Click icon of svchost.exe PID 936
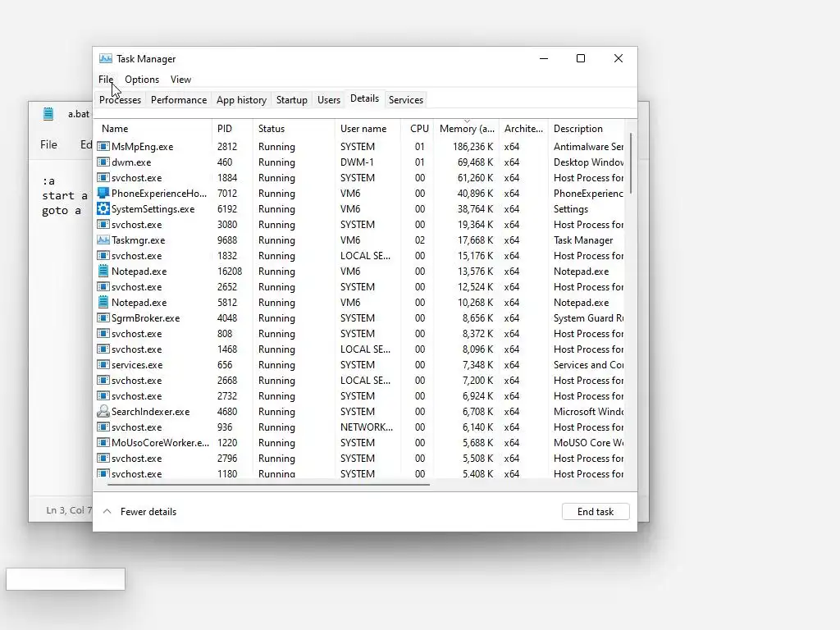 [103, 427]
